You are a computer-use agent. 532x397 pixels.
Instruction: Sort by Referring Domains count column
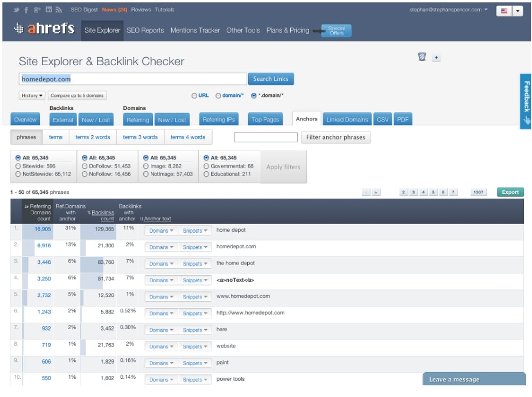38,212
